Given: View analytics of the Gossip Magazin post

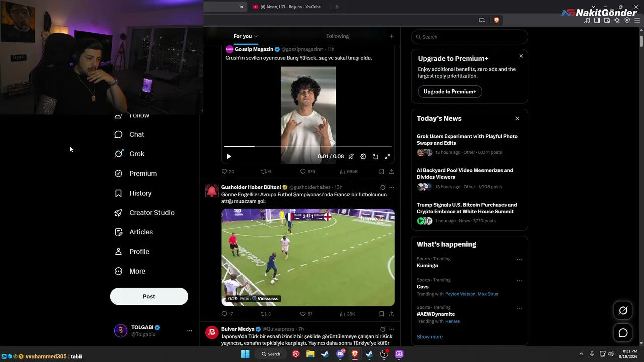Looking at the screenshot, I should coord(349,172).
